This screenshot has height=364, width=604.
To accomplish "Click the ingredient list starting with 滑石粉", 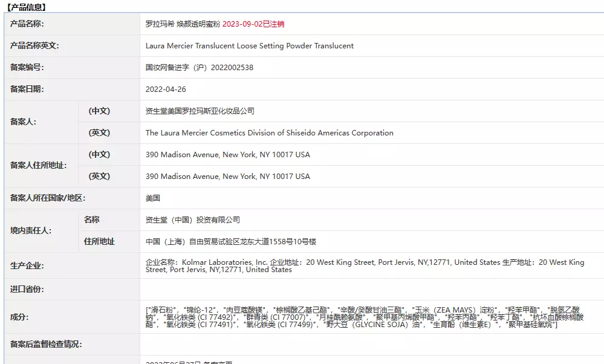I will pos(365,317).
